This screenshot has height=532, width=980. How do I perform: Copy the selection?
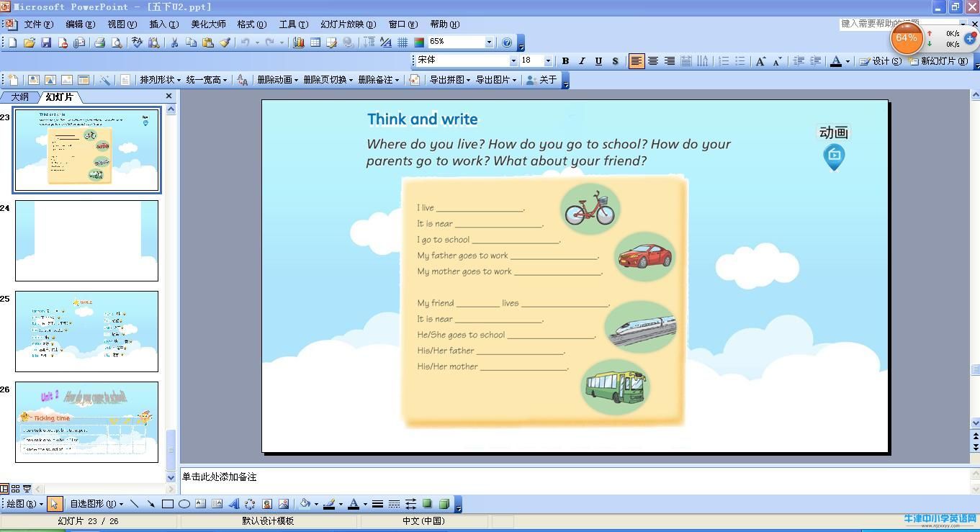pos(191,42)
